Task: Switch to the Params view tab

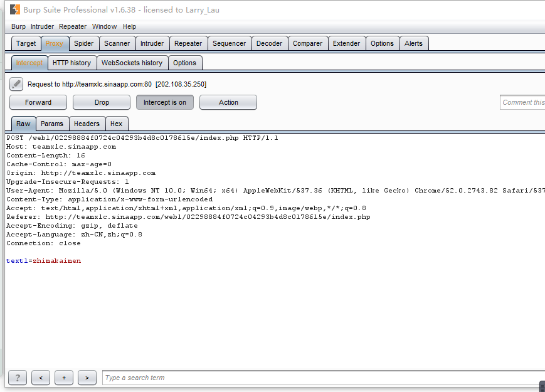Action: tap(52, 124)
